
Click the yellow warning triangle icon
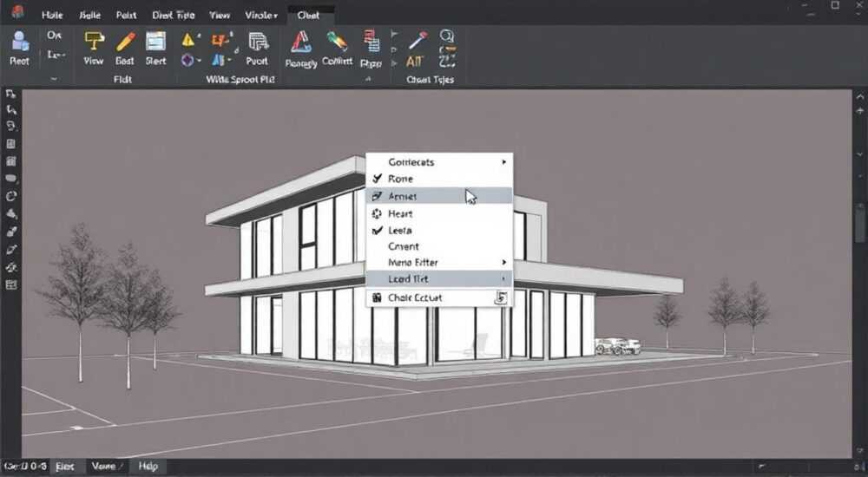click(x=187, y=40)
